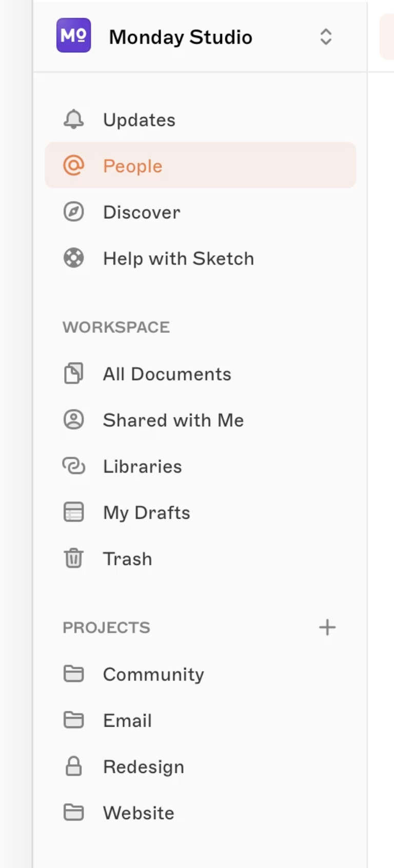Click the Monday Studio workspace logo
The width and height of the screenshot is (394, 868).
(x=73, y=36)
